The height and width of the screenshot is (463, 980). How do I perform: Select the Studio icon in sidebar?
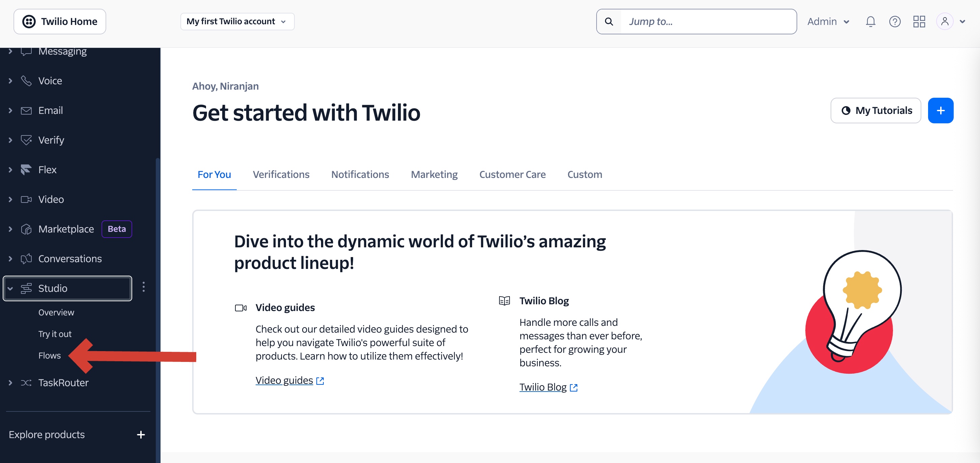(x=26, y=288)
